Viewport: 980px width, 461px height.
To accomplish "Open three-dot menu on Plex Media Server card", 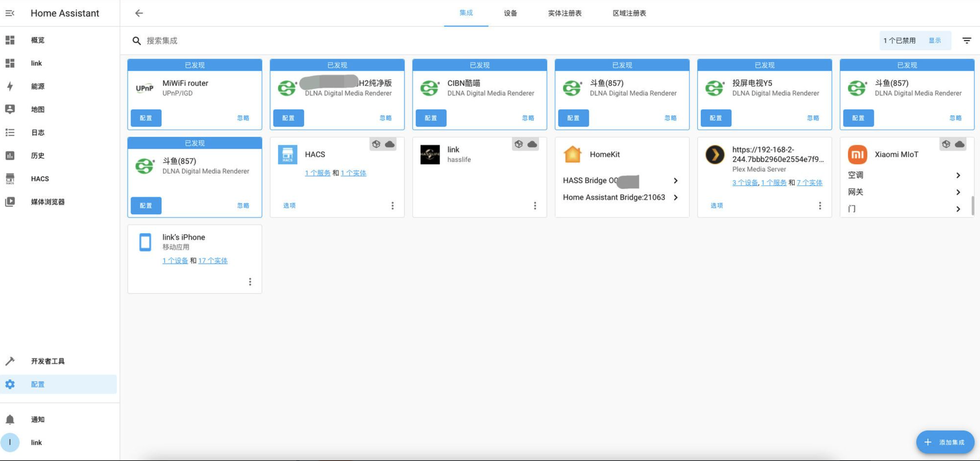I will pos(820,206).
